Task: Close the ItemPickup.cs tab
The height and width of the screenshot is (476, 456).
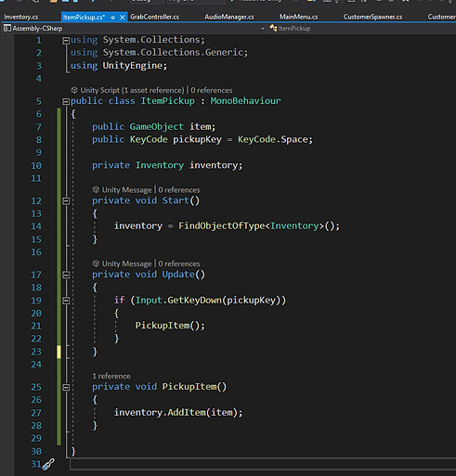Action: [x=123, y=18]
